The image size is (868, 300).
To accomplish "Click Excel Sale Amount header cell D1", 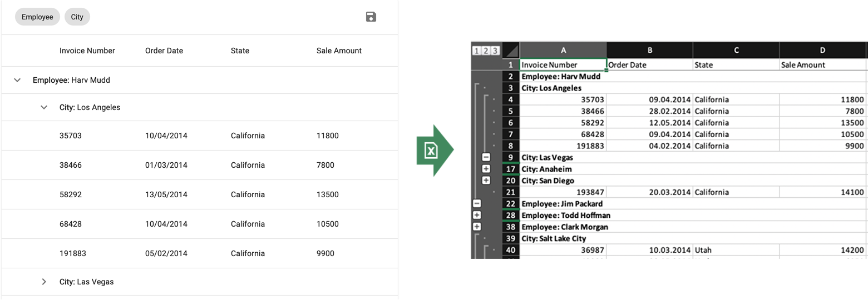I will tap(822, 65).
